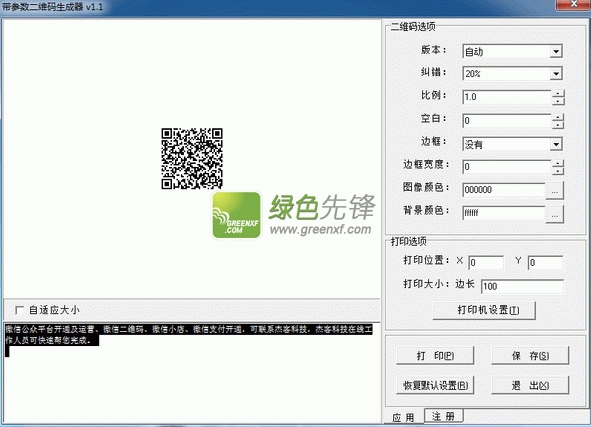Screen dimensions: 591x427
Task: Click the 空白 input field
Action: (x=507, y=121)
